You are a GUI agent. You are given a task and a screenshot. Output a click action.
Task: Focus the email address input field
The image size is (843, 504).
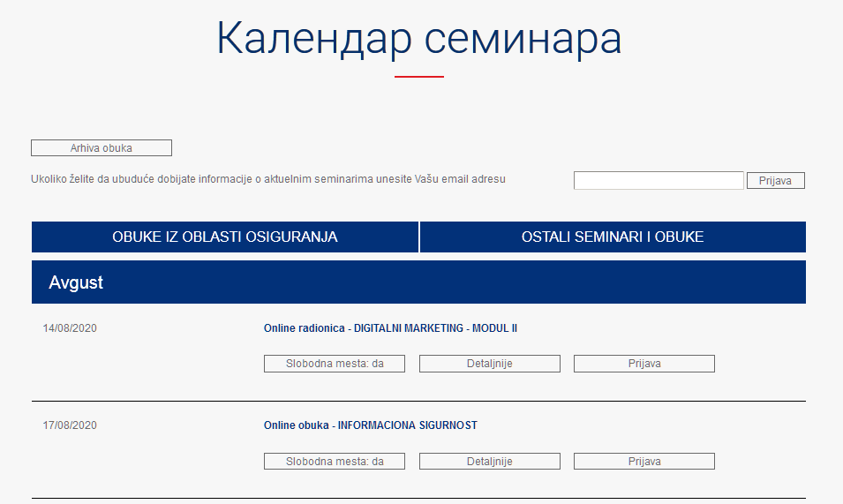(x=659, y=181)
